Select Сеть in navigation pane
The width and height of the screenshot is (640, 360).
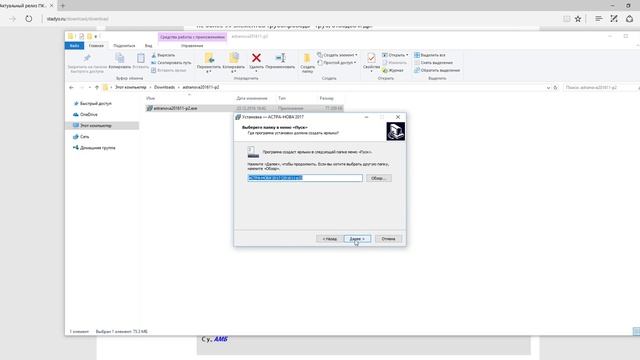pyautogui.click(x=84, y=137)
